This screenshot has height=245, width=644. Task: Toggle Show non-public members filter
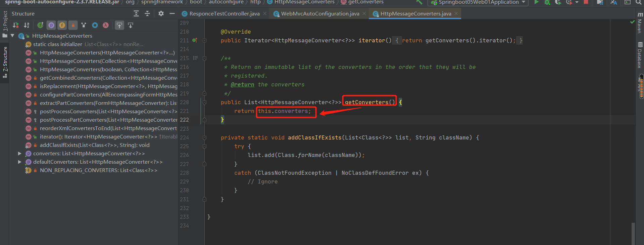coord(73,25)
